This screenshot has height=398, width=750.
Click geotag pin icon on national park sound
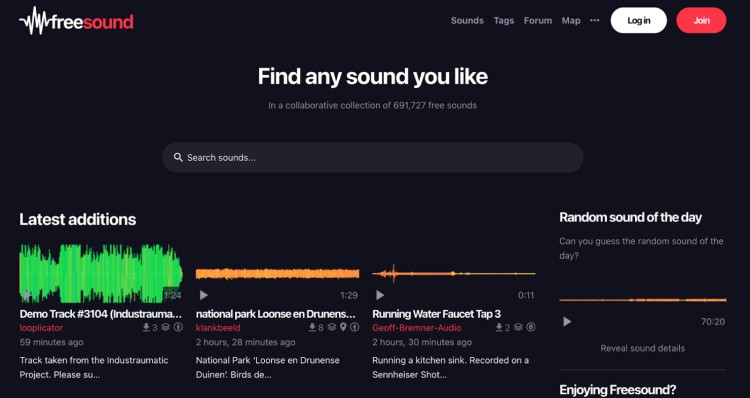pos(343,328)
